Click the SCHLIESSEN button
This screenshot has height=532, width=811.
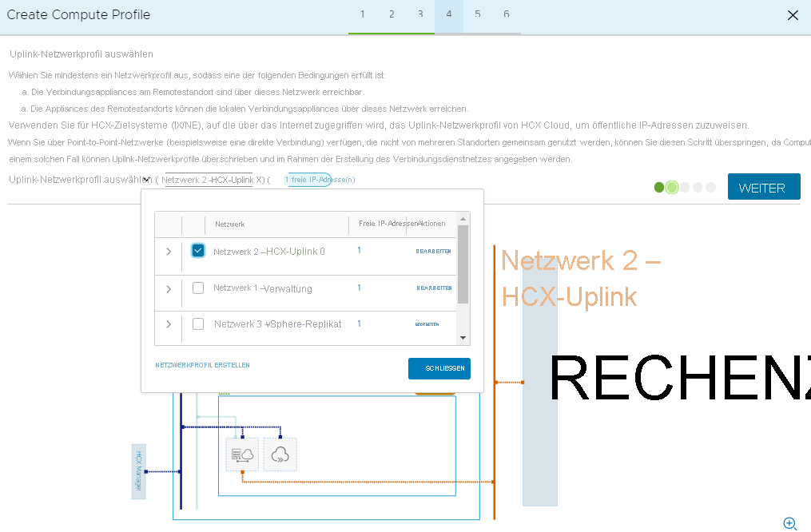[439, 368]
